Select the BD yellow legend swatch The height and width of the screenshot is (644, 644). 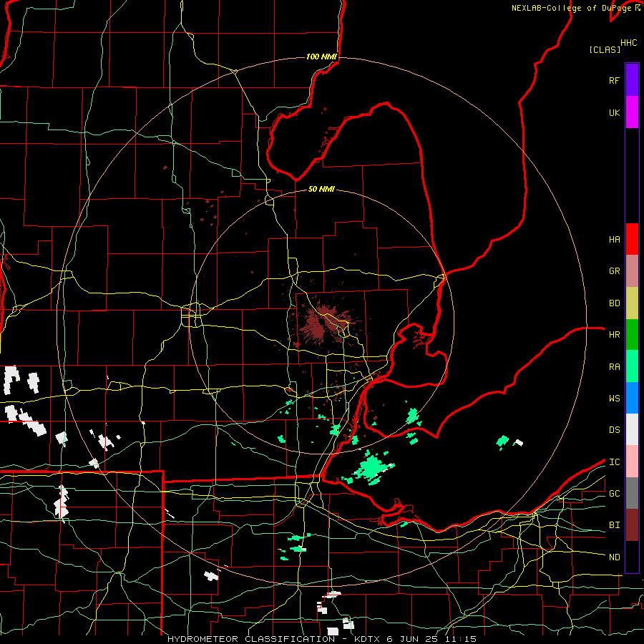point(632,303)
